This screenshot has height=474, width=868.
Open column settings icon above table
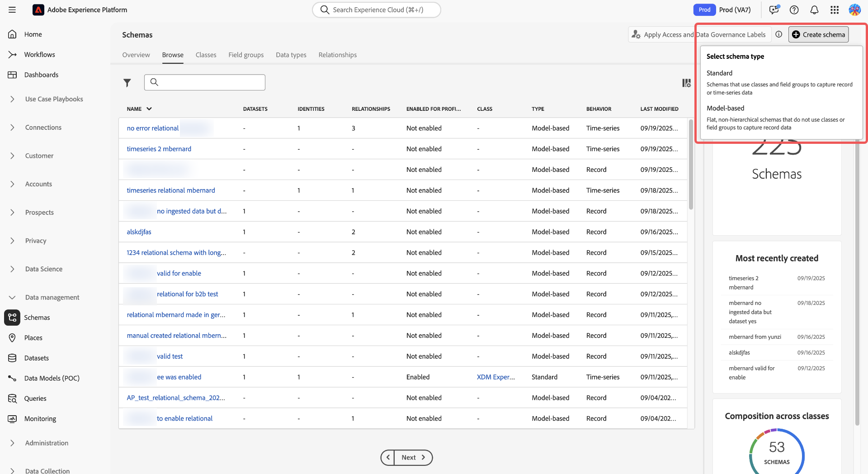686,83
